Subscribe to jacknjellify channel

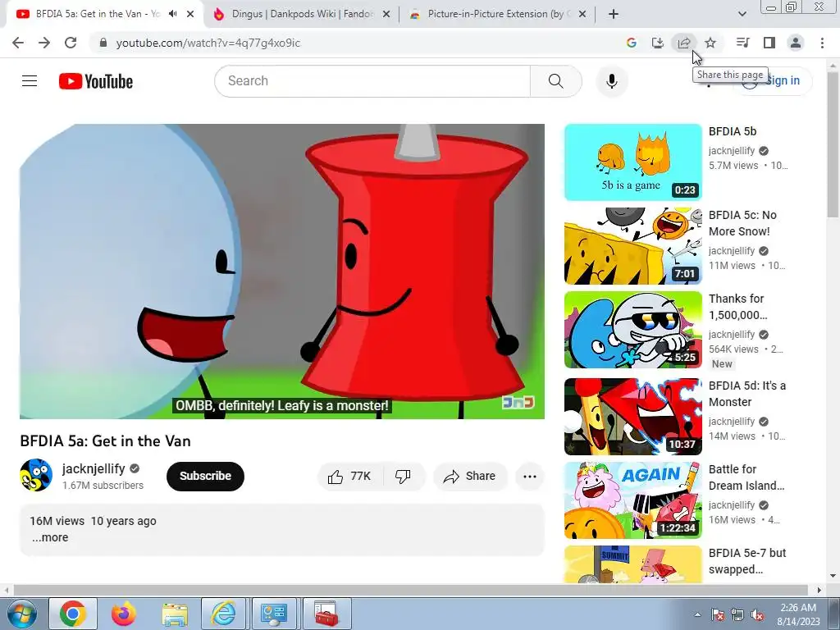(205, 477)
